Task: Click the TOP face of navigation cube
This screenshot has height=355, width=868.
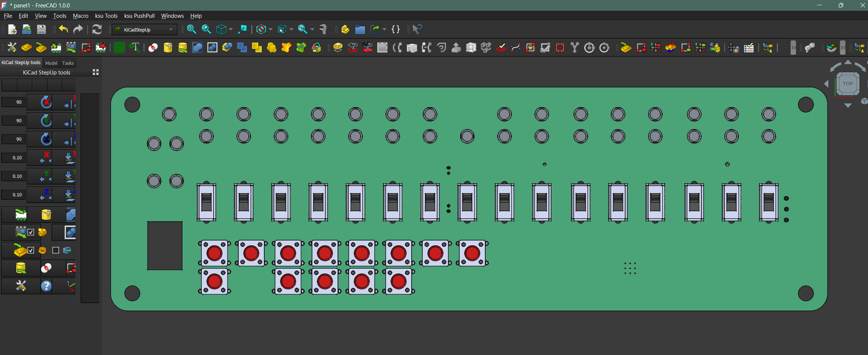Action: click(x=848, y=84)
